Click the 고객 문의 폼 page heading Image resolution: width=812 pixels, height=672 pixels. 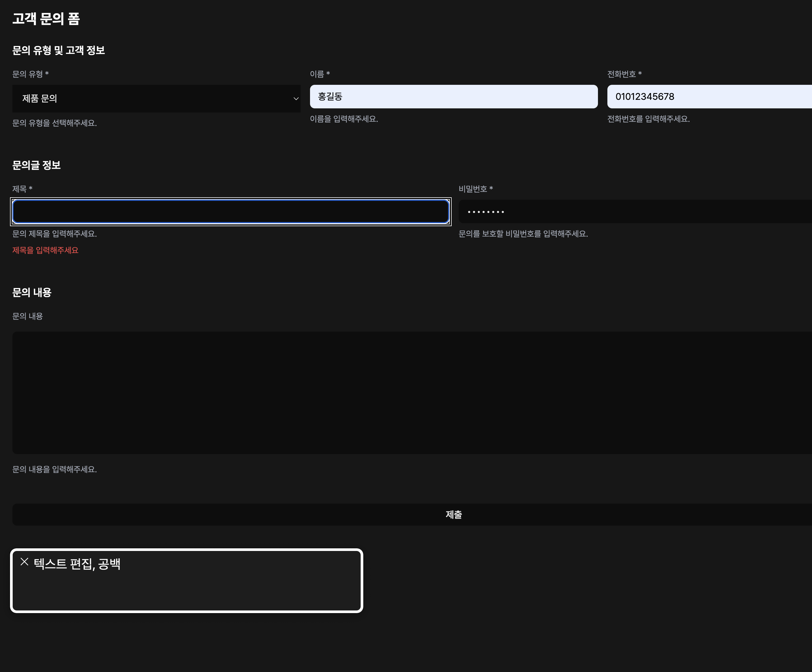coord(46,19)
